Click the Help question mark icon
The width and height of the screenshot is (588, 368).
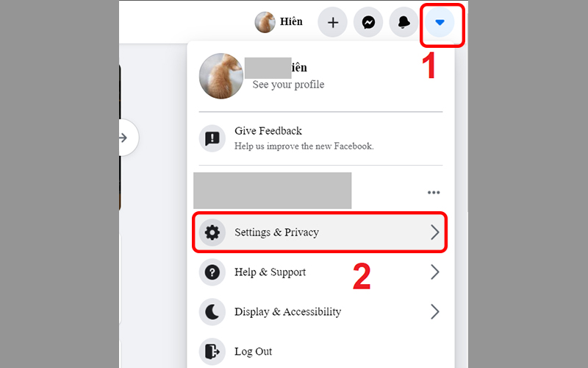[x=212, y=272]
